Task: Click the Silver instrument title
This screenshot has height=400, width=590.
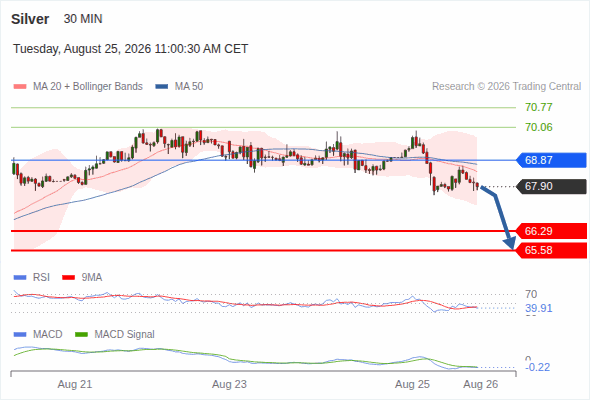Action: click(30, 19)
